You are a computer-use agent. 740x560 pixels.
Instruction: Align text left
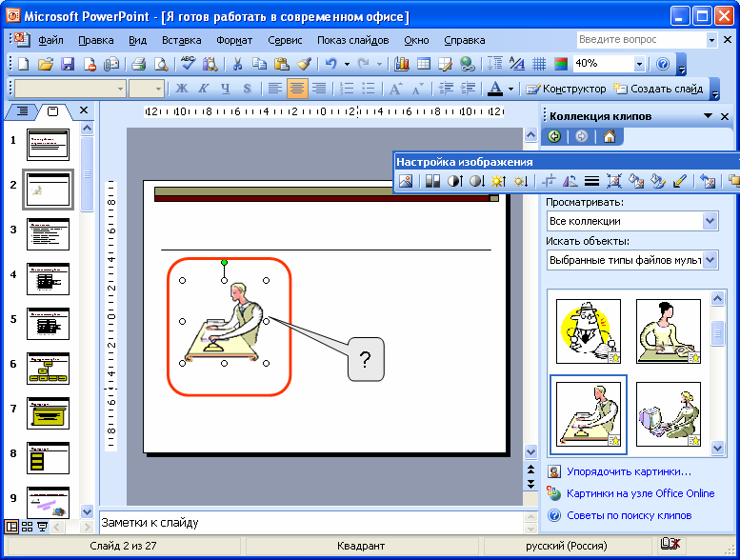[275, 89]
